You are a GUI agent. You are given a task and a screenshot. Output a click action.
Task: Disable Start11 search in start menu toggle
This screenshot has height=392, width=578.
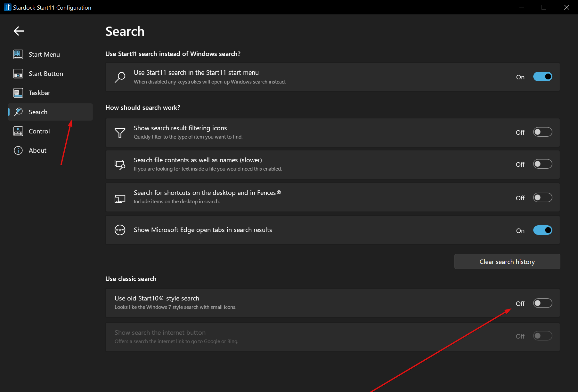[x=542, y=77]
